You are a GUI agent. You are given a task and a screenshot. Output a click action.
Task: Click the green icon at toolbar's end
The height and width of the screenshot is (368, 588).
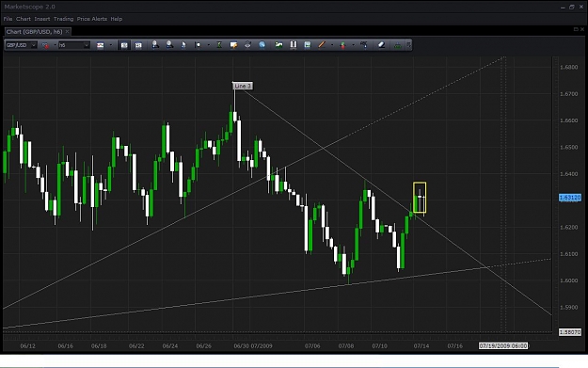tap(397, 45)
